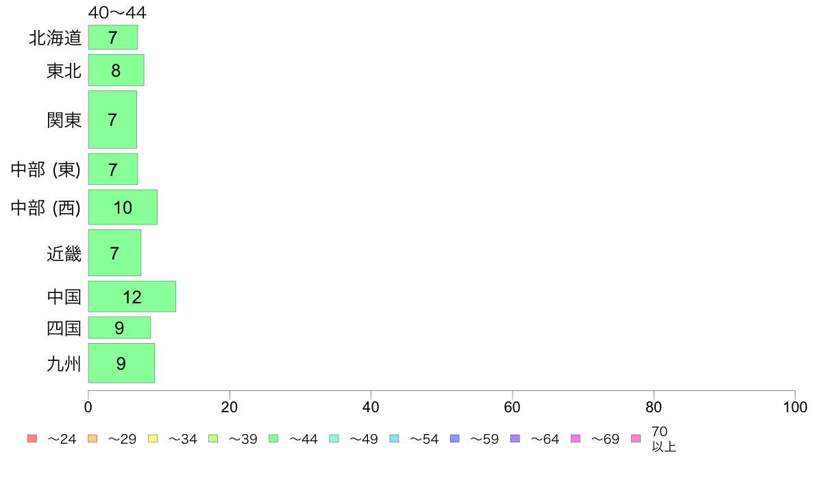
Task: Click the light green ~39 legend swatch
Action: [x=213, y=438]
